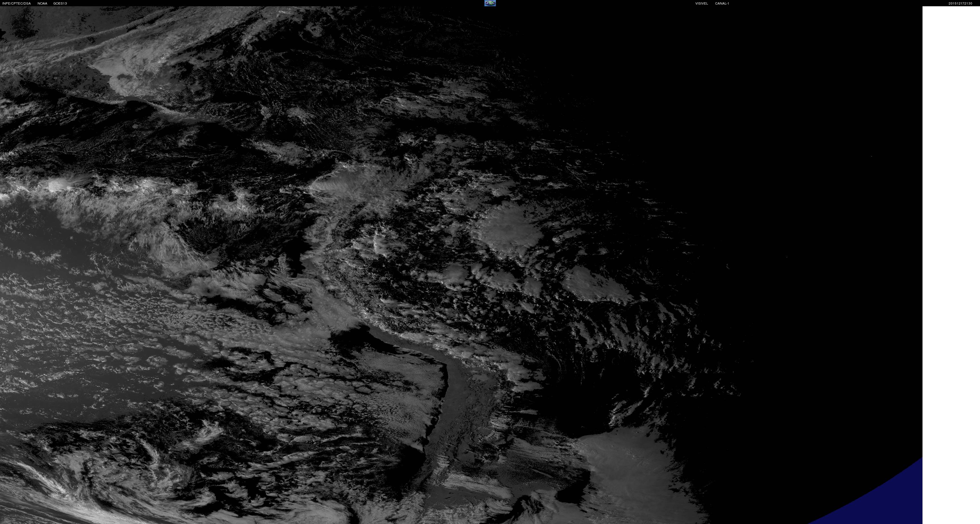Click the CANAL-1 channel label
The height and width of the screenshot is (524, 980).
722,3
